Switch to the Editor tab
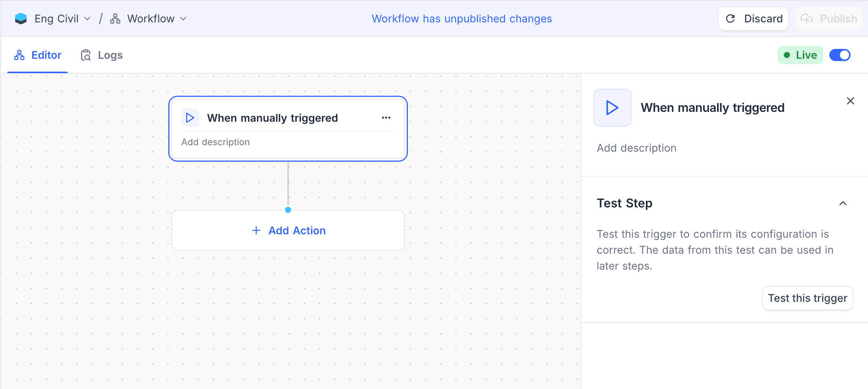 coord(38,55)
